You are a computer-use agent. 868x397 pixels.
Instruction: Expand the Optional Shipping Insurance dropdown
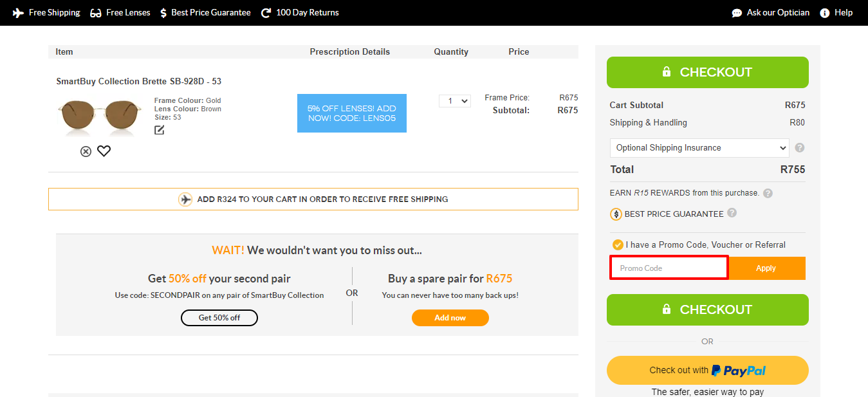[699, 147]
